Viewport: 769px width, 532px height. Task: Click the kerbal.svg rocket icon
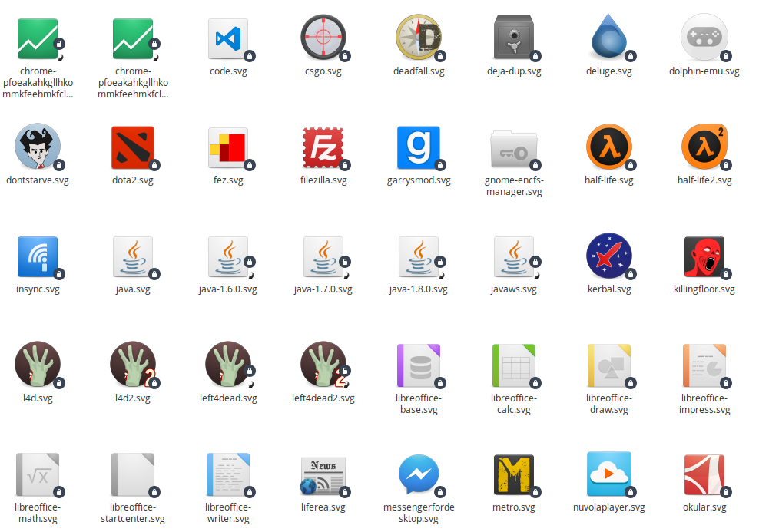click(x=608, y=256)
